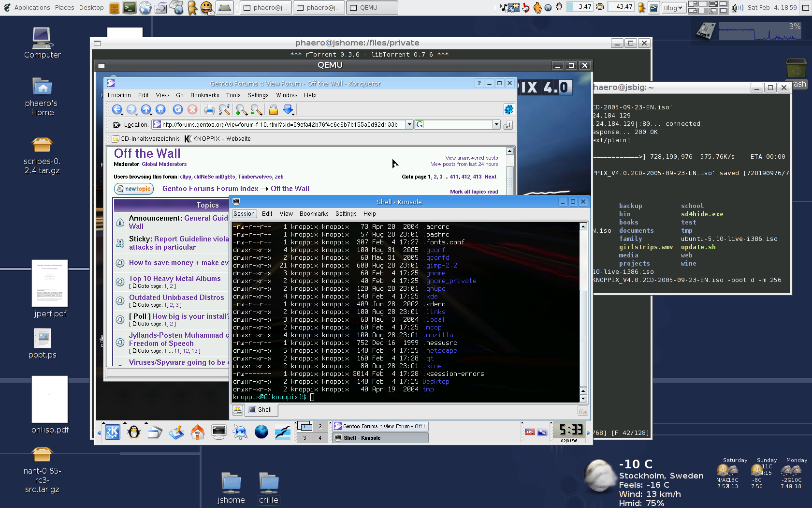
Task: Open the Google search box dropdown arrow
Action: coord(496,125)
